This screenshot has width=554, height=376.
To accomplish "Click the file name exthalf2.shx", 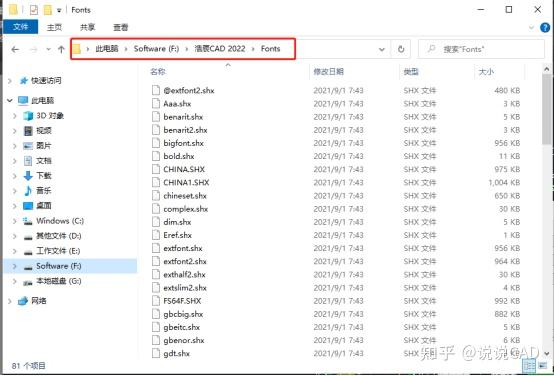I will click(x=184, y=275).
